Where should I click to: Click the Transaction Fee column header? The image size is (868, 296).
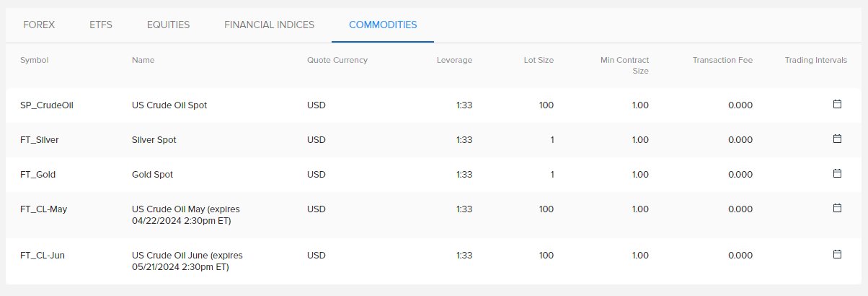[722, 60]
